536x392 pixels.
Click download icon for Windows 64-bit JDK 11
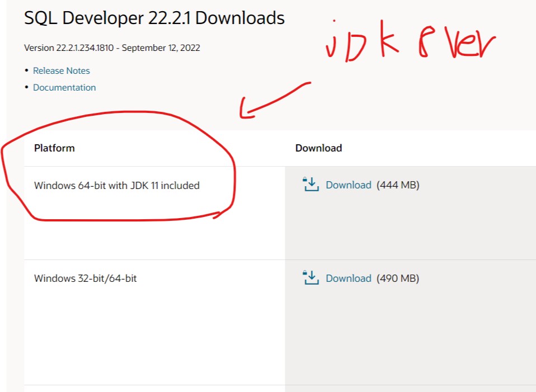pos(311,184)
